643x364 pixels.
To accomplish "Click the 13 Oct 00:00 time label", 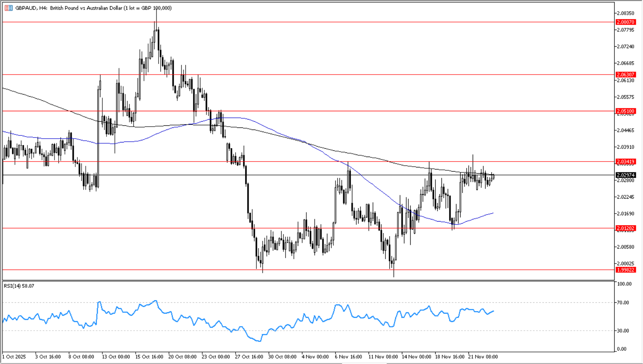I will point(116,357).
